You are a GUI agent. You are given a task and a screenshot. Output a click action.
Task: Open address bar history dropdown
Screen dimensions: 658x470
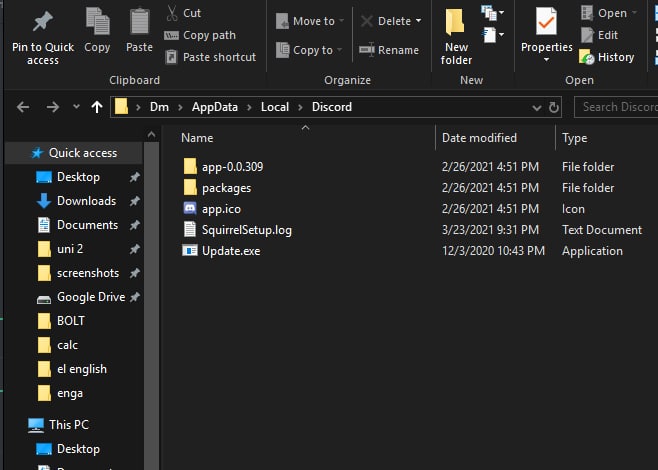pyautogui.click(x=536, y=108)
